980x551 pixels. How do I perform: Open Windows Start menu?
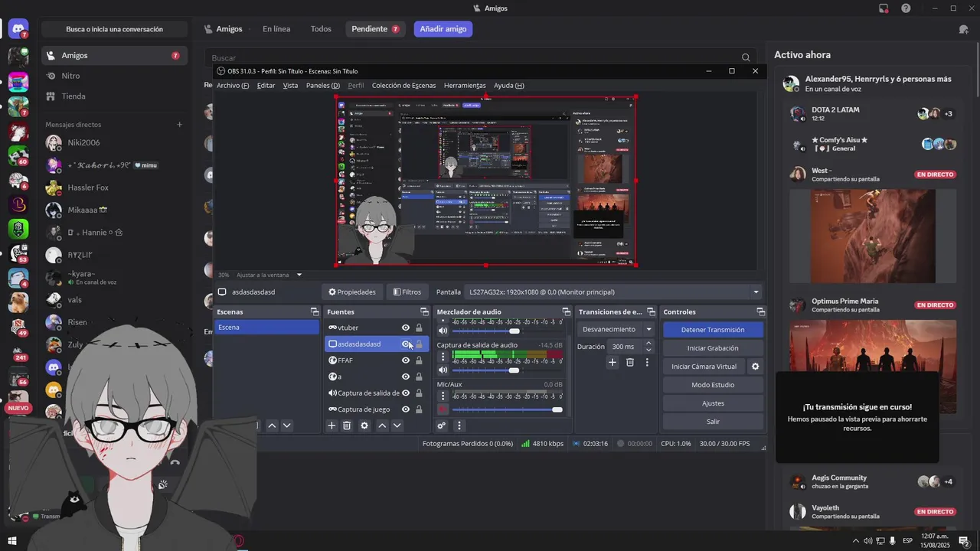coord(11,541)
